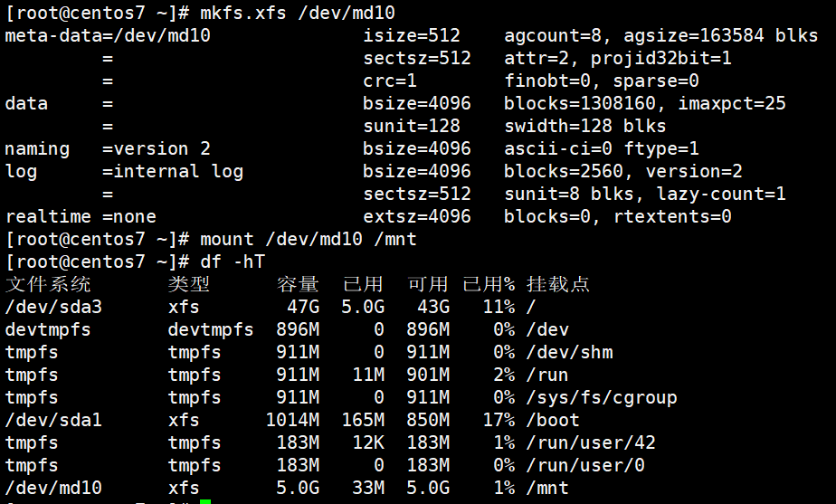
Task: Click the /run/user/42 mount point text
Action: (591, 442)
